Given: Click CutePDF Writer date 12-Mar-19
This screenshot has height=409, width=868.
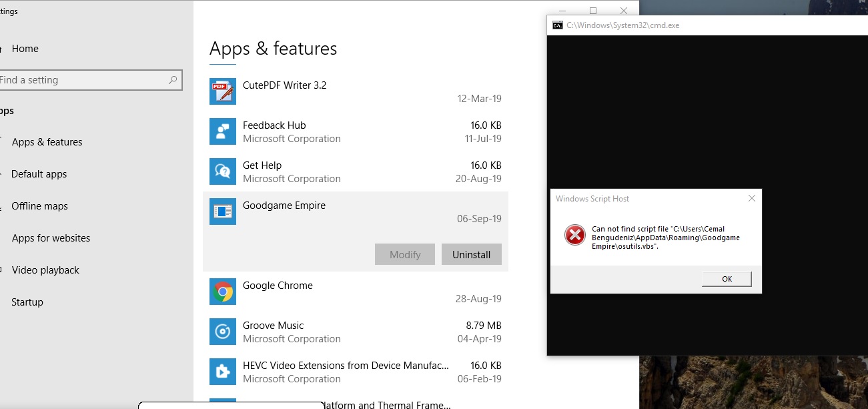Looking at the screenshot, I should (x=480, y=99).
